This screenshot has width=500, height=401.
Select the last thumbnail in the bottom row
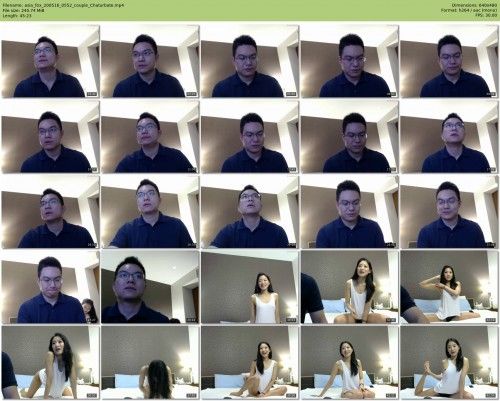pyautogui.click(x=449, y=363)
